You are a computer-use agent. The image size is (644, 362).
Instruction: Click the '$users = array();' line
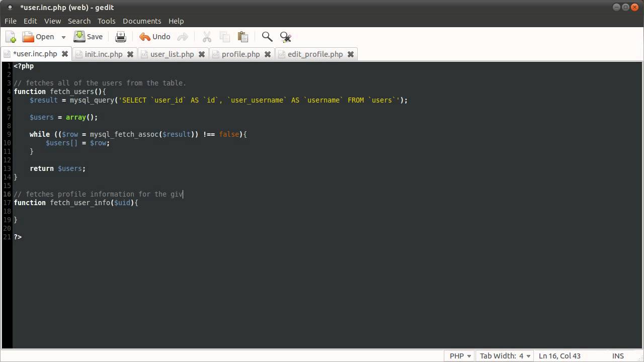63,117
